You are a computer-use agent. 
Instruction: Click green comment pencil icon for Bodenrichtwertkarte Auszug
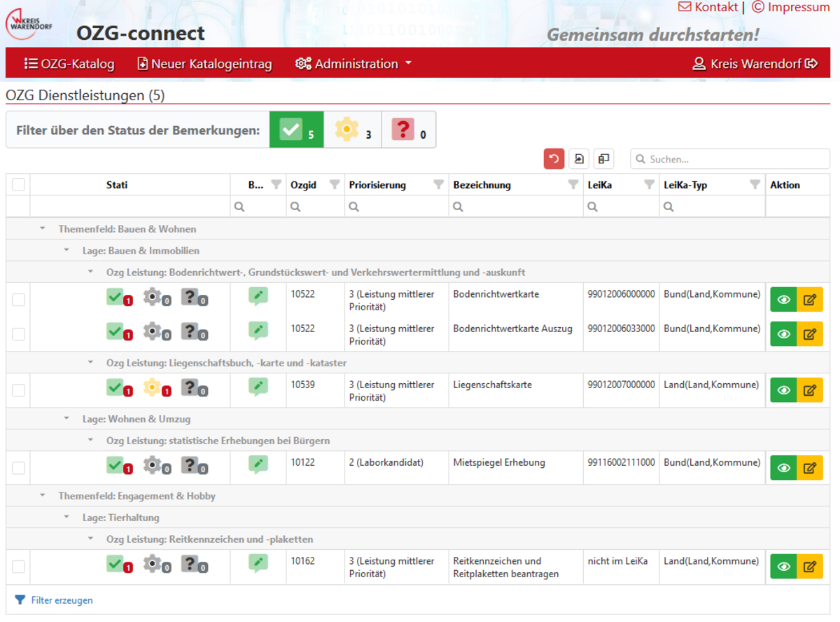(x=258, y=331)
